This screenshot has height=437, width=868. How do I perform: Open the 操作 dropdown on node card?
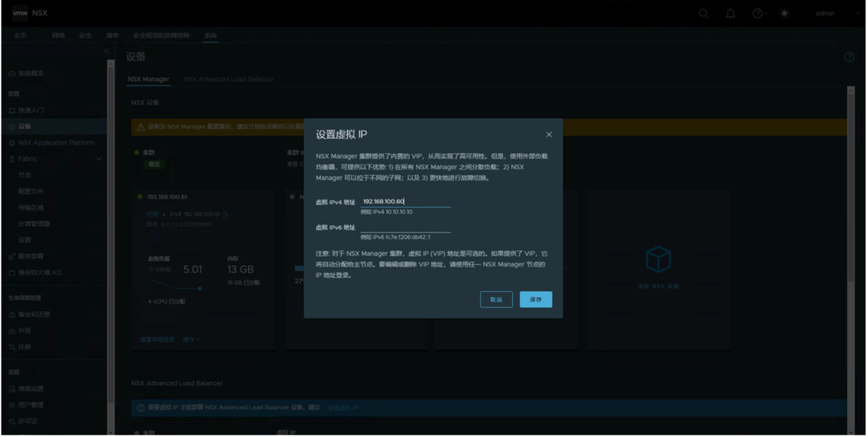[x=191, y=339]
